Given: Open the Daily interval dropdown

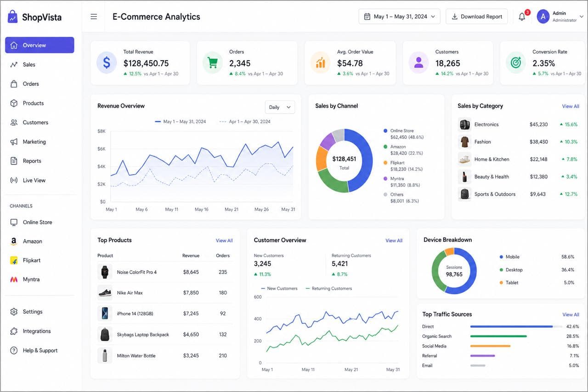Looking at the screenshot, I should pos(280,107).
